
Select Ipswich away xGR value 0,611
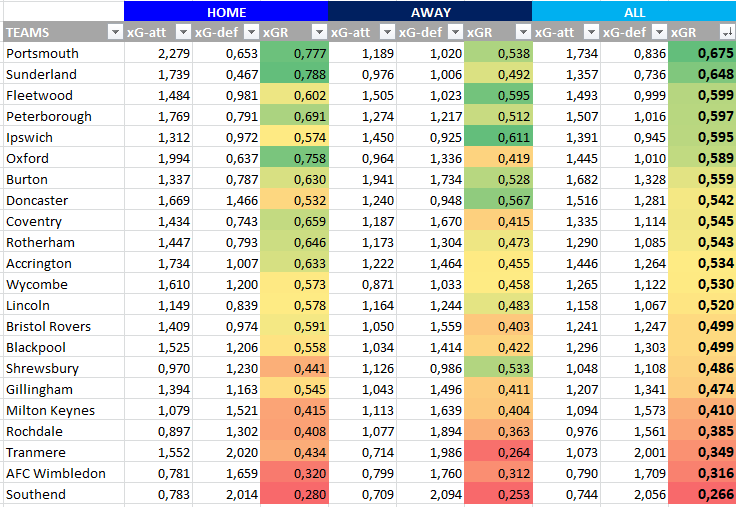(x=498, y=137)
